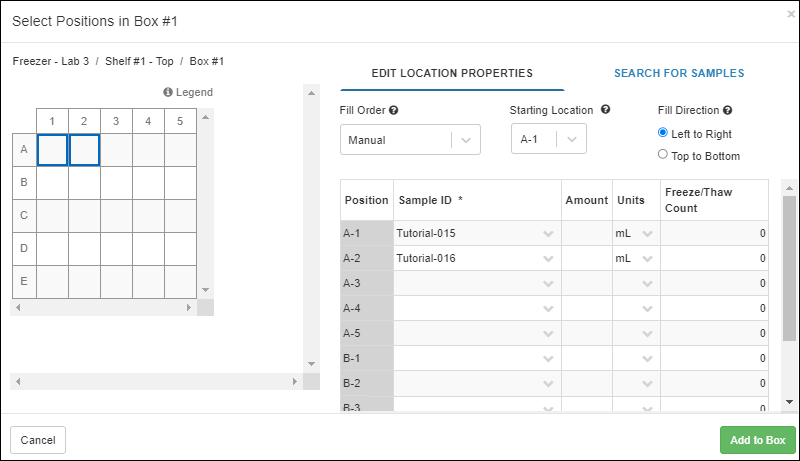Screen dimensions: 800x461
Task: Select Left to Right fill direction
Action: [663, 134]
